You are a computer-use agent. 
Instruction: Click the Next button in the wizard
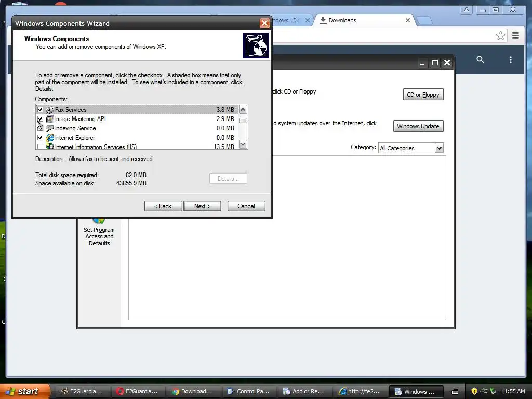coord(202,206)
